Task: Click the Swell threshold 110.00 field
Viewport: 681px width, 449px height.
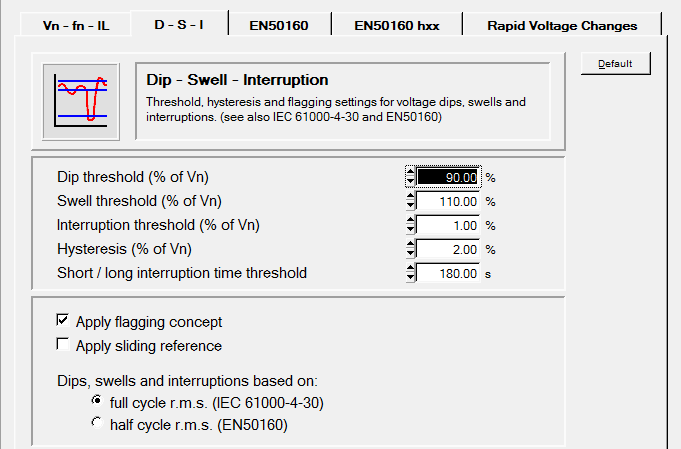Action: [x=448, y=201]
